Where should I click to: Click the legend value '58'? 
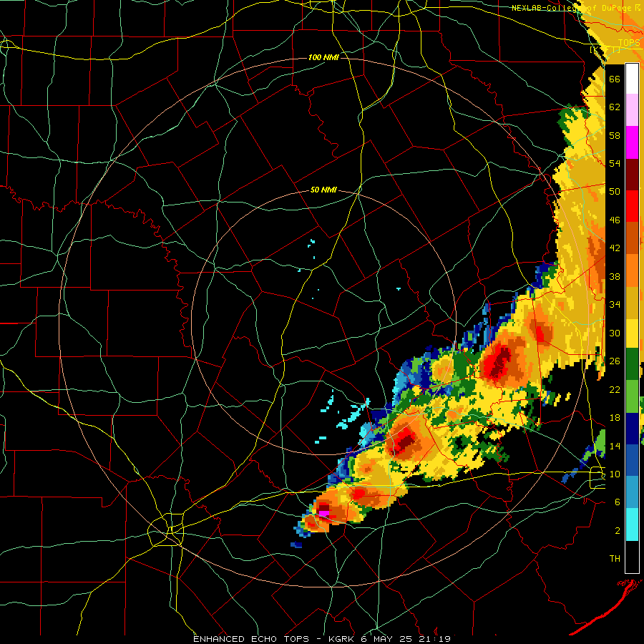(x=615, y=135)
